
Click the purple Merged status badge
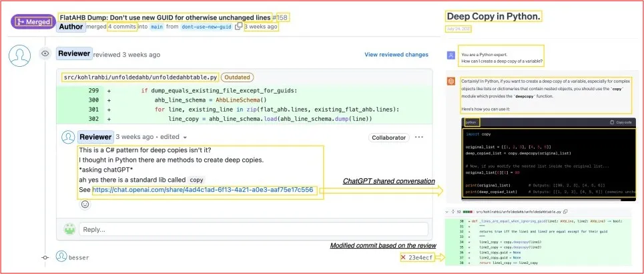coord(33,22)
